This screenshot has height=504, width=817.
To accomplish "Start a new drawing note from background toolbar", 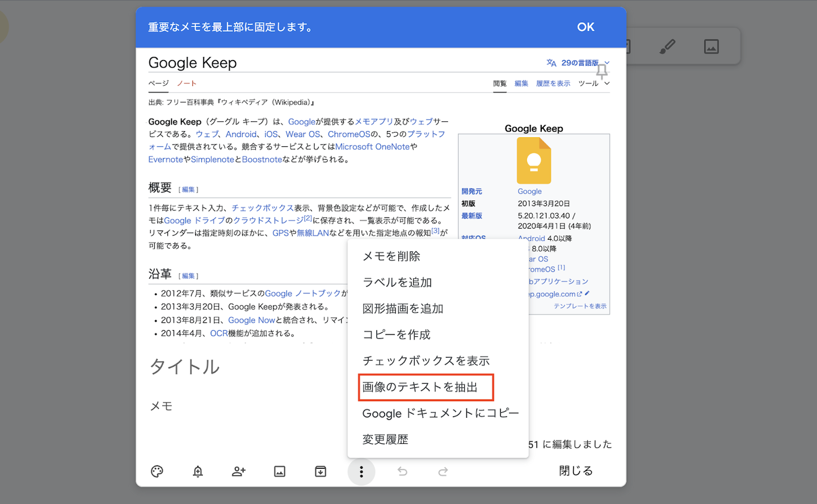I will coord(668,46).
